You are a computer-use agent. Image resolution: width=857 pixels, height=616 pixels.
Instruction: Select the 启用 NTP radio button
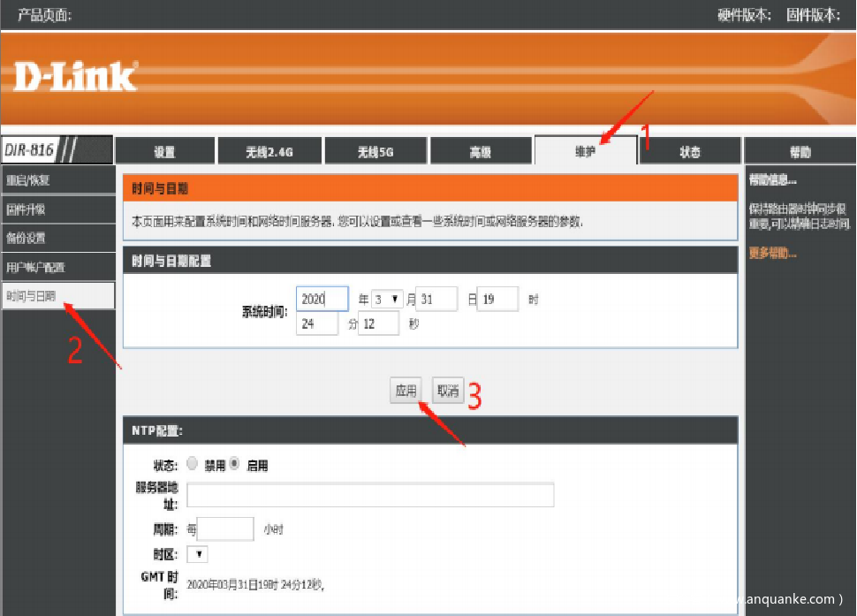(x=235, y=464)
